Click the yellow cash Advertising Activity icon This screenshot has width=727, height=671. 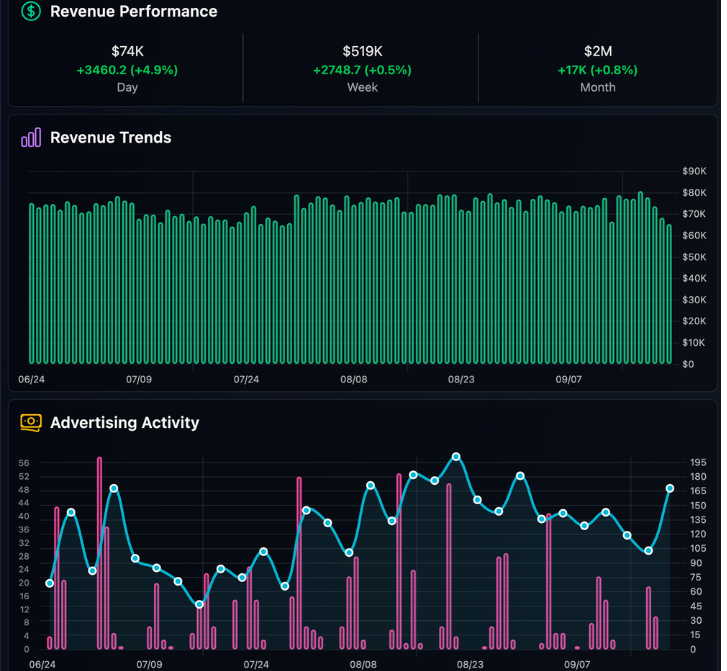(31, 422)
